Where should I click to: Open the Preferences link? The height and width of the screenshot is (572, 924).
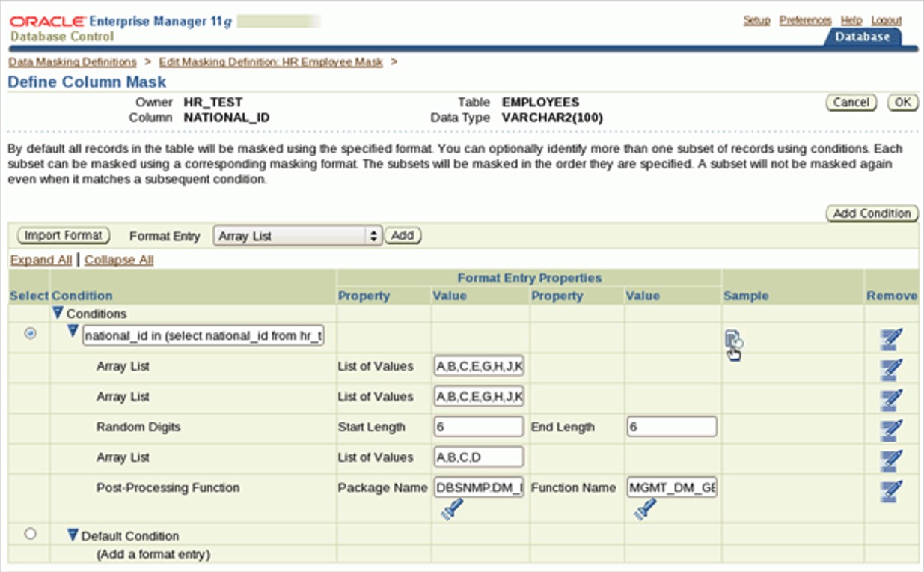point(805,20)
